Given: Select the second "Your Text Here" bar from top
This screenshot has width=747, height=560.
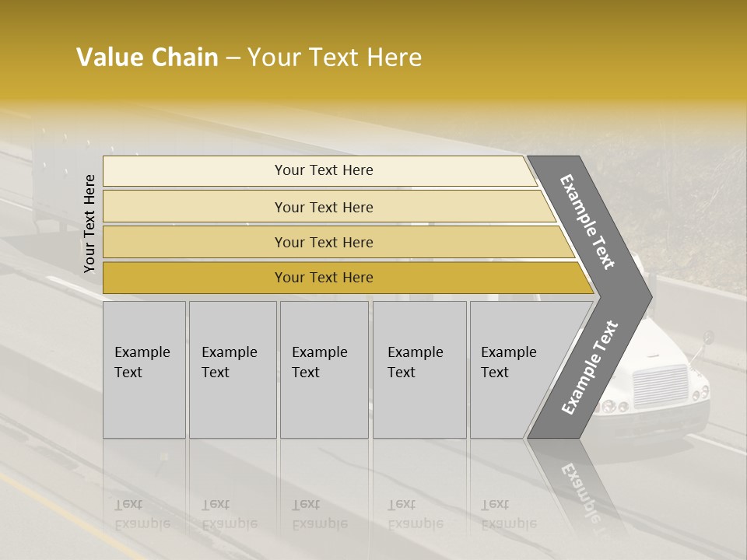Looking at the screenshot, I should pos(323,207).
